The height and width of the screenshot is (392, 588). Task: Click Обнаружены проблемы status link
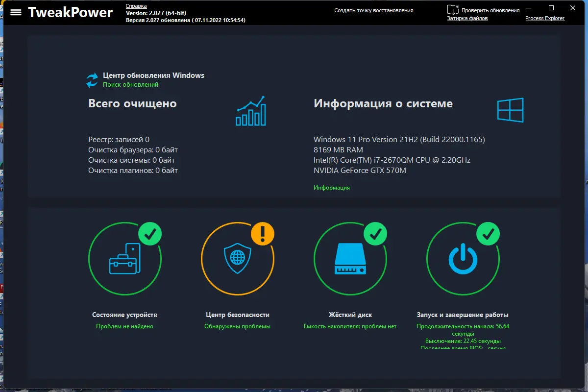point(237,326)
